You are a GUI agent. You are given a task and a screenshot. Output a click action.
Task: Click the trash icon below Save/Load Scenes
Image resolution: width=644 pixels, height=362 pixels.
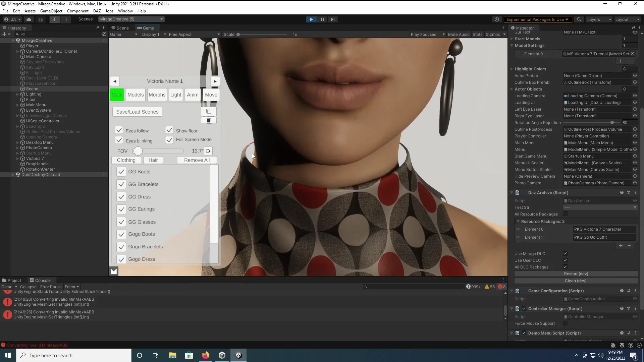(209, 120)
